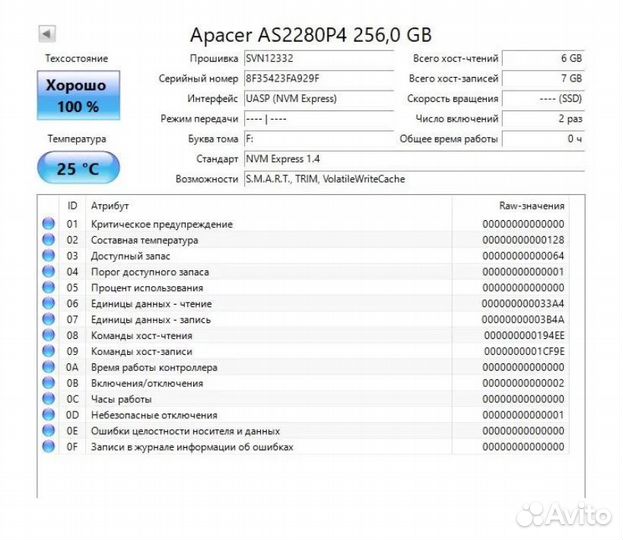This screenshot has width=623, height=540.
Task: Click the Хорошо 100 % health status button
Action: 78,95
